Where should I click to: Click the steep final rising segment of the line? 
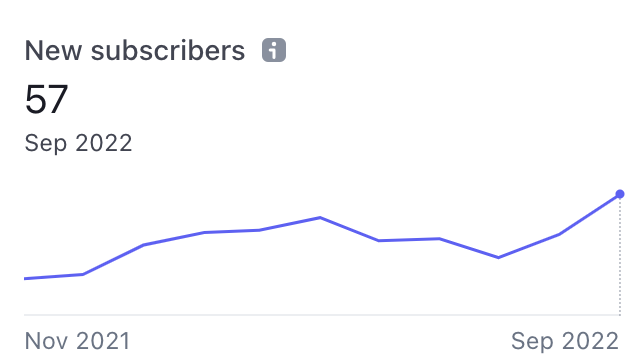click(x=589, y=214)
